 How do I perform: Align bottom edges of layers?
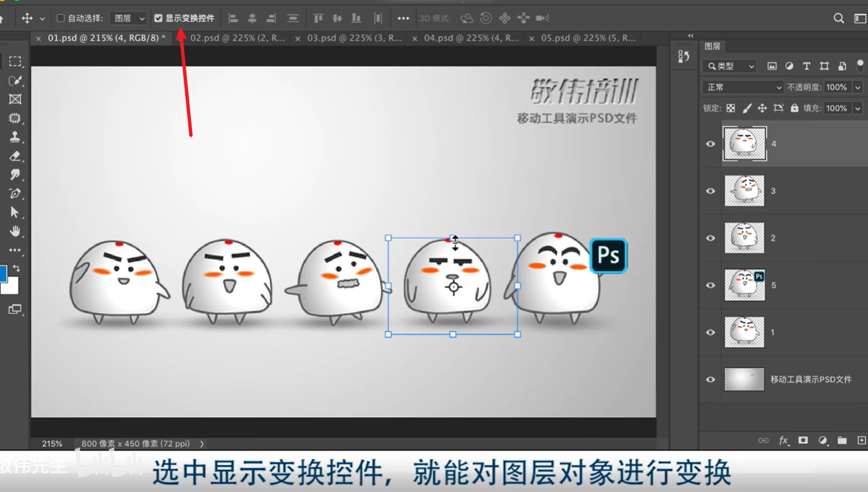click(356, 18)
